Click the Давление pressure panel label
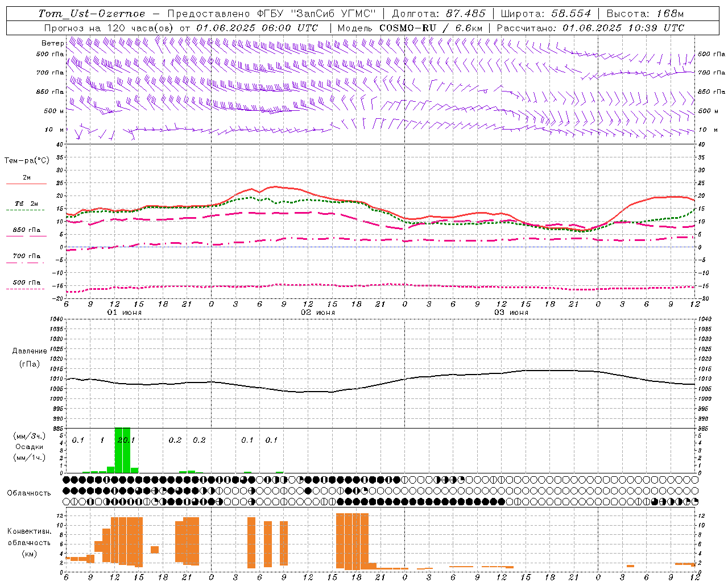 tap(29, 351)
